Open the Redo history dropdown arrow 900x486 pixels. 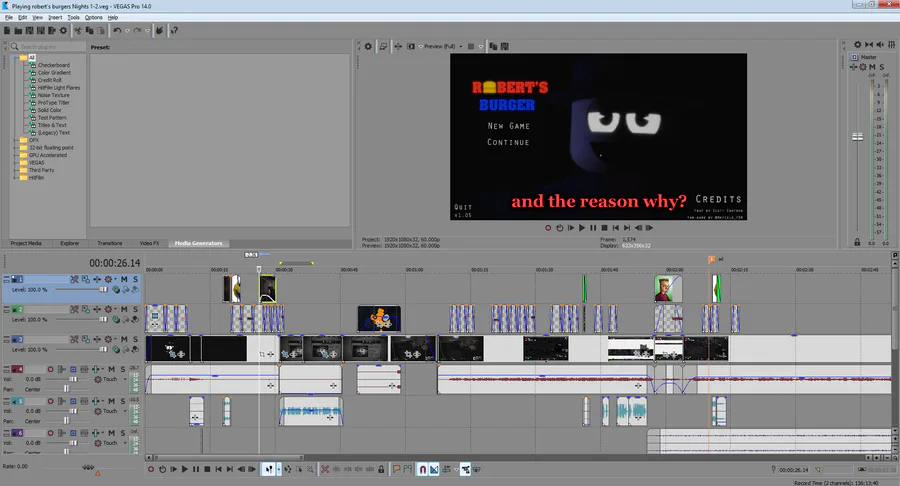[148, 30]
